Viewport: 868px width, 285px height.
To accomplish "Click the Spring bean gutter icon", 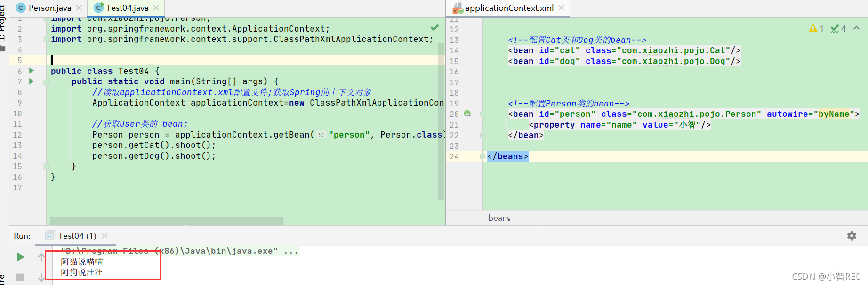I will (467, 114).
